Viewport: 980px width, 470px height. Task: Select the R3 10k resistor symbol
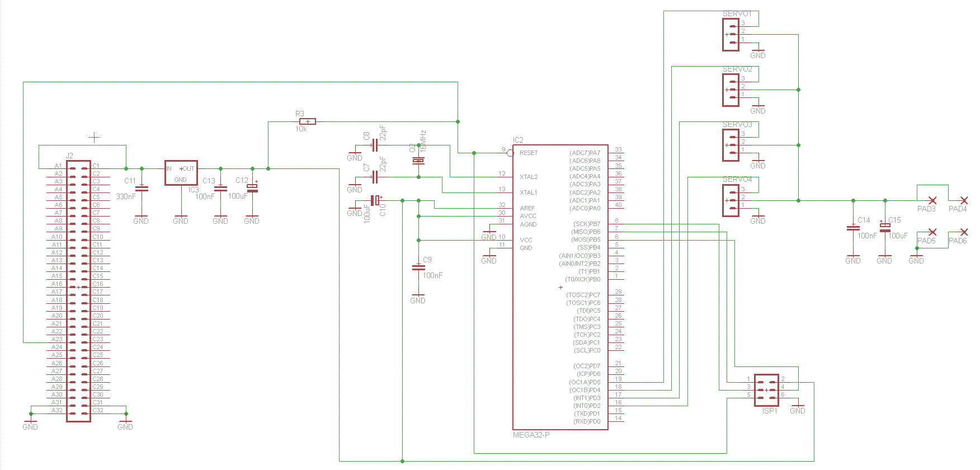[x=307, y=121]
